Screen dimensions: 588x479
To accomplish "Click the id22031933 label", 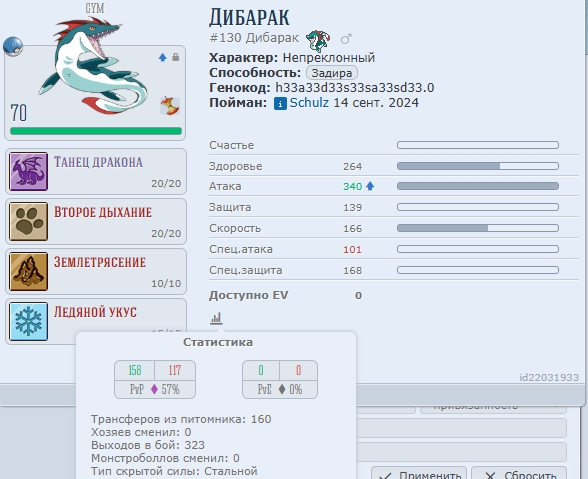I will pos(549,377).
